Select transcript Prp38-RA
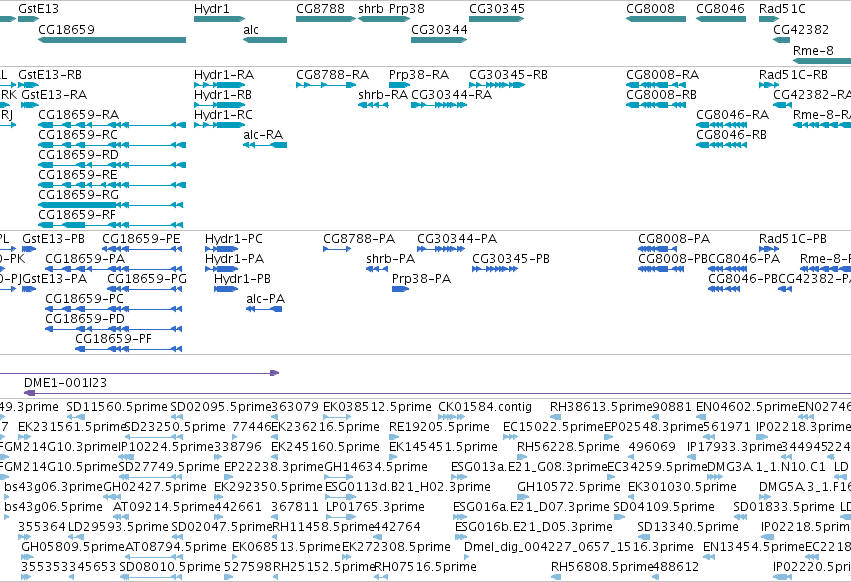This screenshot has height=582, width=851. coord(418,74)
